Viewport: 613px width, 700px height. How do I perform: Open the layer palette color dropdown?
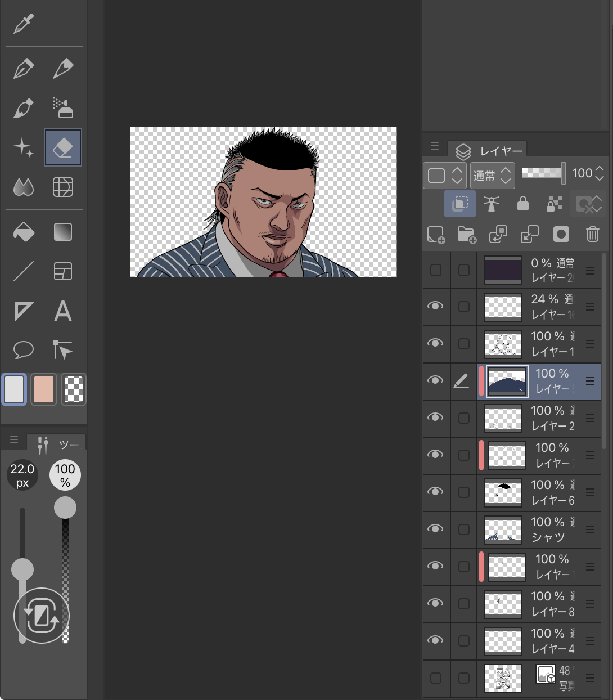pyautogui.click(x=444, y=176)
